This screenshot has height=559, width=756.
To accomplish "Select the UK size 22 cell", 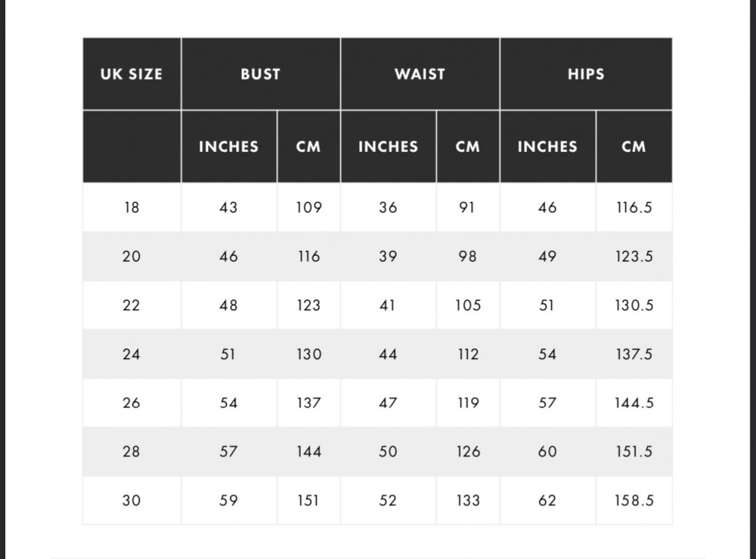I will click(132, 306).
